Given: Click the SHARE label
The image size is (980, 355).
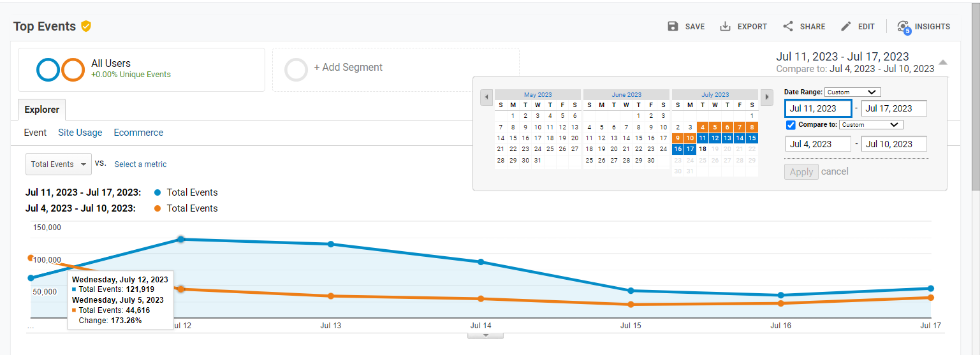Looking at the screenshot, I should [x=812, y=27].
